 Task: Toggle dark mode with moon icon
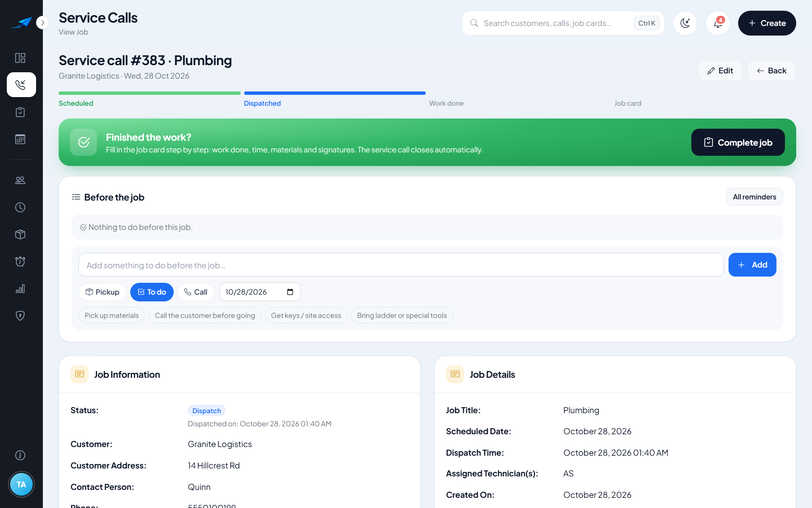[685, 23]
